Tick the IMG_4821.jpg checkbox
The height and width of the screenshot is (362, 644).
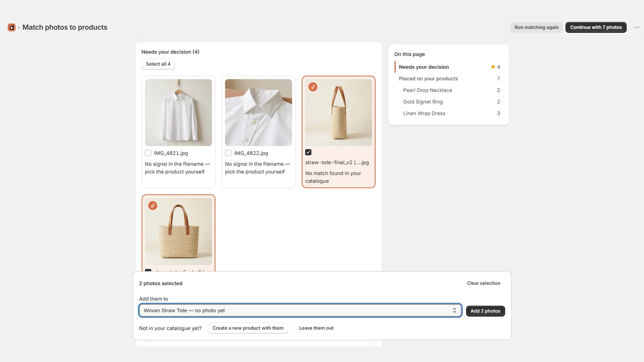148,153
